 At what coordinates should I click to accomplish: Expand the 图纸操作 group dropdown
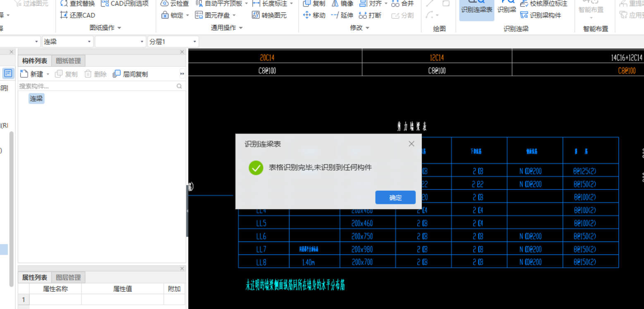coord(119,28)
